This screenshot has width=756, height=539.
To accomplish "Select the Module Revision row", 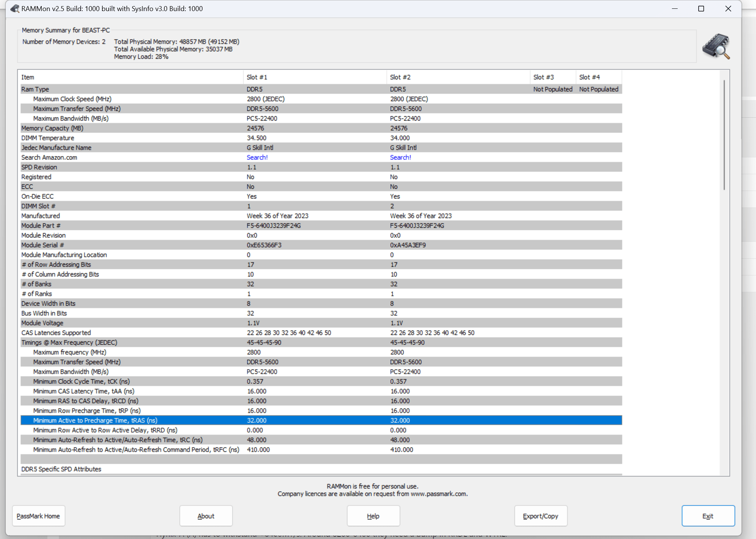I will 321,235.
